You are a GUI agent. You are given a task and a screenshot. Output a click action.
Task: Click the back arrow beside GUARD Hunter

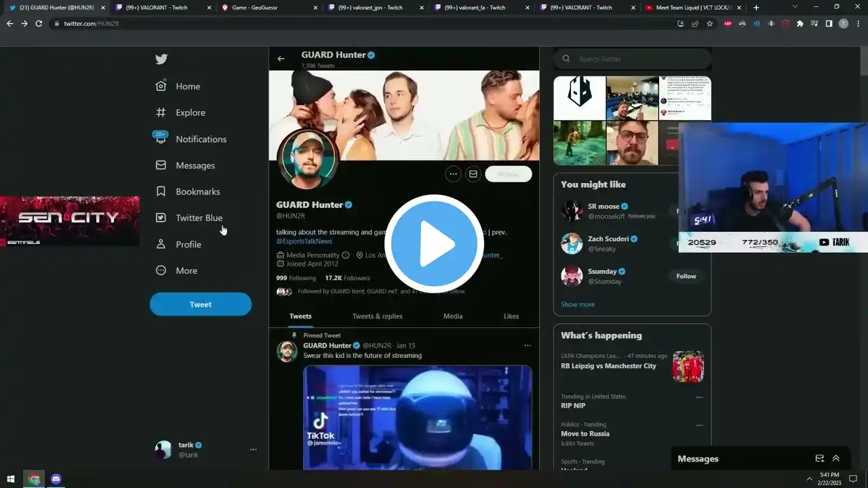pos(281,59)
